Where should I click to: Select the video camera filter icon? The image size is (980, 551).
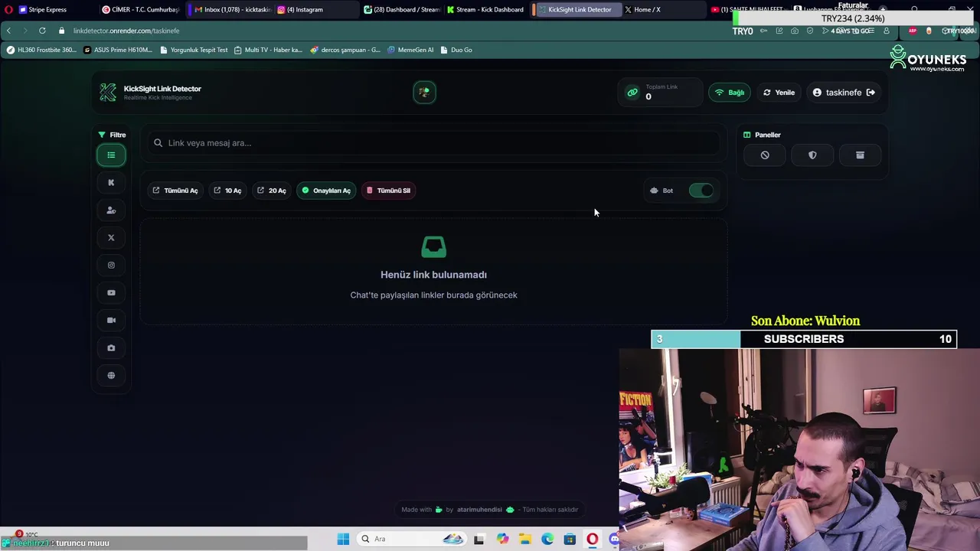point(111,321)
